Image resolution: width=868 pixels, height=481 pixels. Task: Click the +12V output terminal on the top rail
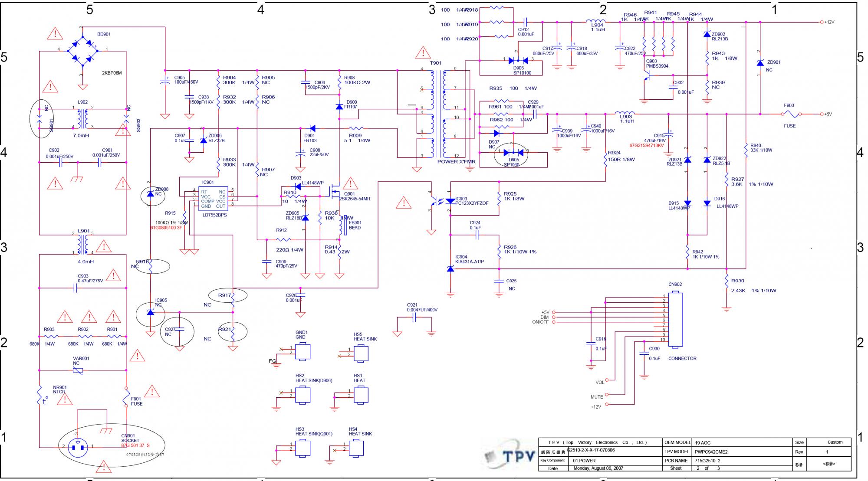[x=821, y=22]
